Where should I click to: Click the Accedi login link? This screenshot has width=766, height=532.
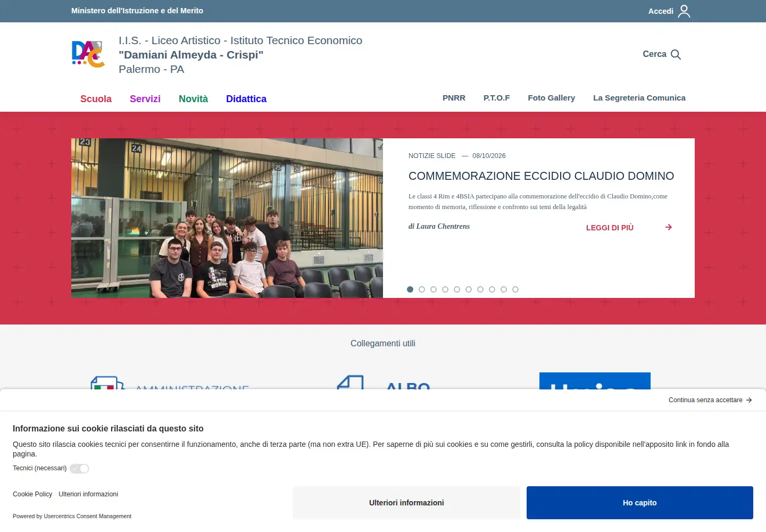661,11
